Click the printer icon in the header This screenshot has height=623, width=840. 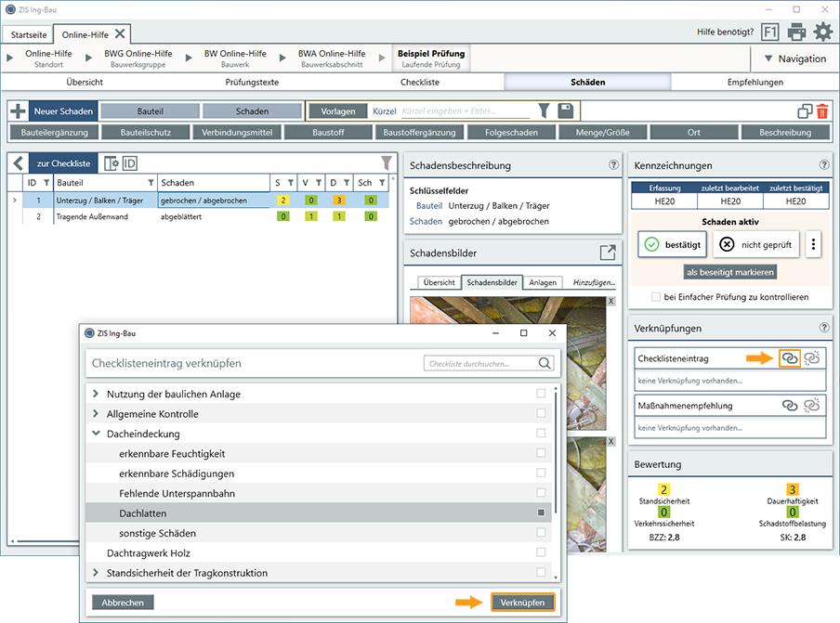tap(796, 32)
